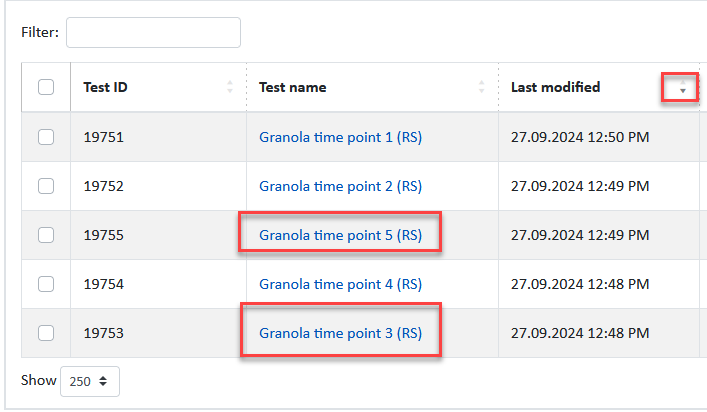Focus the Filter text field
Viewport: 707px width, 412px height.
(x=153, y=32)
